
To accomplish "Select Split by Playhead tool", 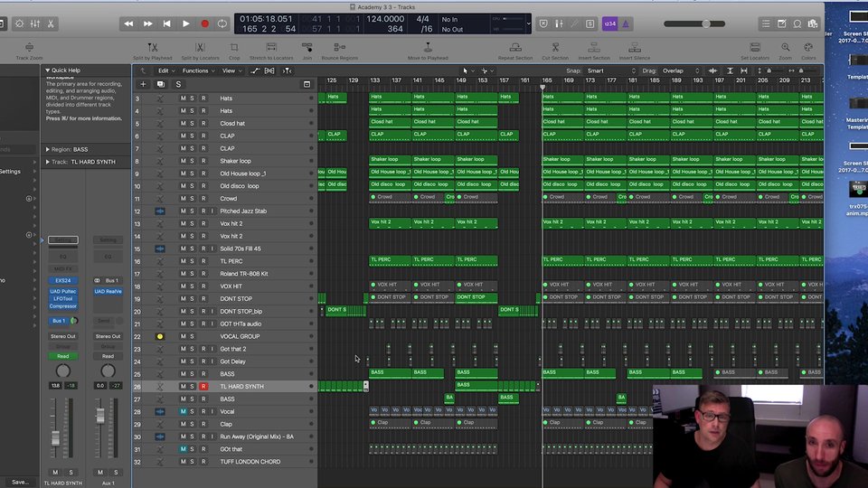I will point(152,48).
